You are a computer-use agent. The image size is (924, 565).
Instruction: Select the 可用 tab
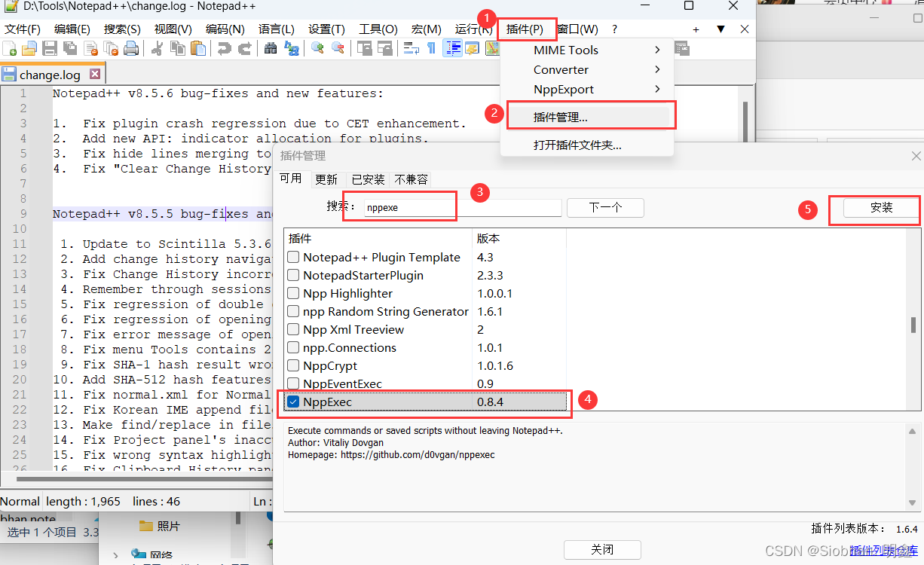(291, 179)
